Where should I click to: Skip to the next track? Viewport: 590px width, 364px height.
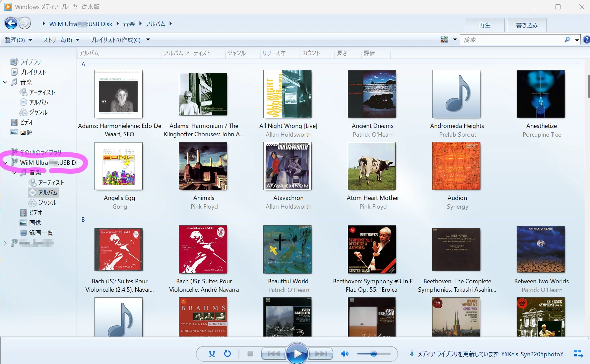pyautogui.click(x=321, y=354)
